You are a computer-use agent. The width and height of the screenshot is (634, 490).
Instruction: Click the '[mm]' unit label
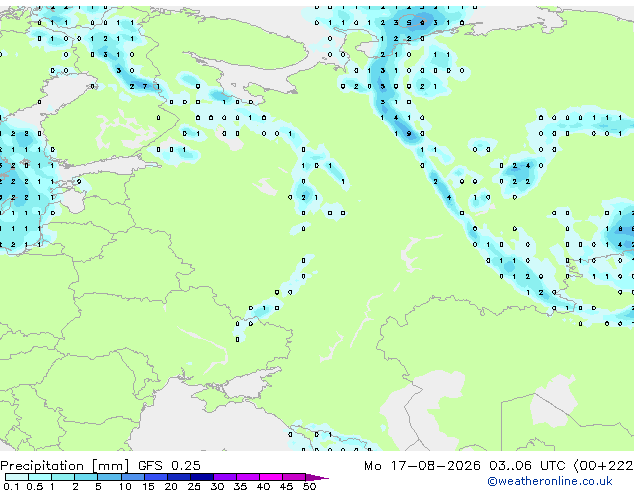[111, 466]
